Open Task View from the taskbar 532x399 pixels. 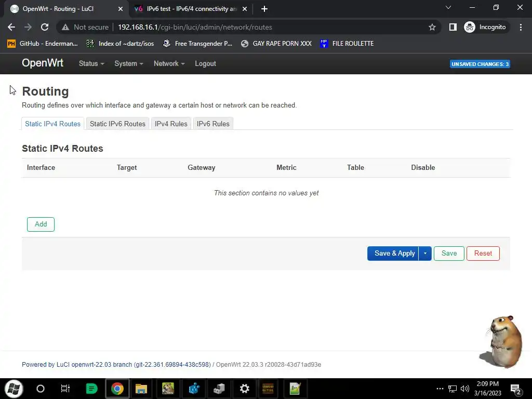tap(65, 389)
